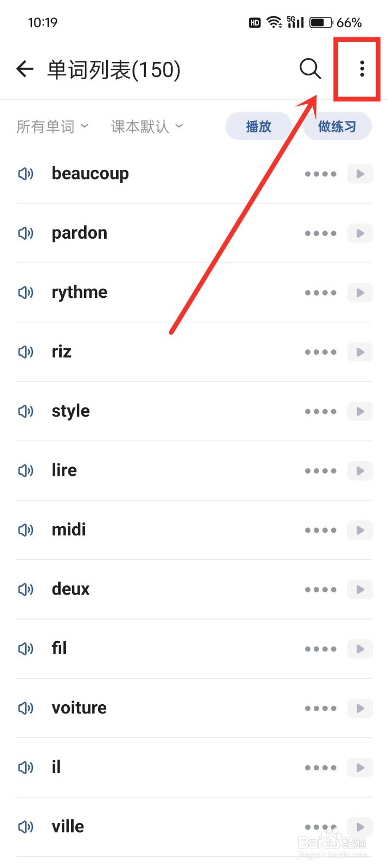
Task: Tap the 单词列表(150) title
Action: [x=114, y=69]
